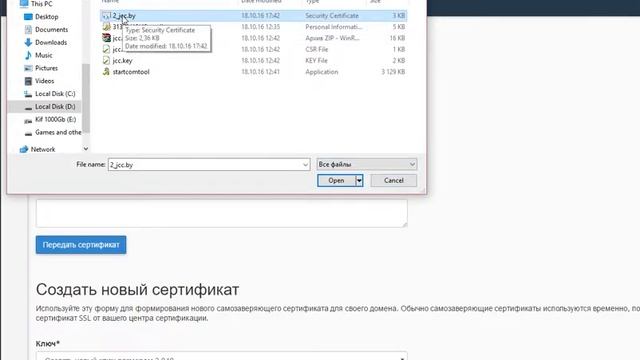Open Pictures in the sidebar

tap(47, 68)
